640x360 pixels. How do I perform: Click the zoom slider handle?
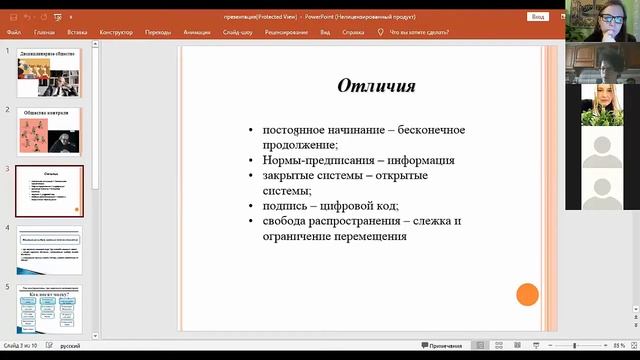coord(574,346)
